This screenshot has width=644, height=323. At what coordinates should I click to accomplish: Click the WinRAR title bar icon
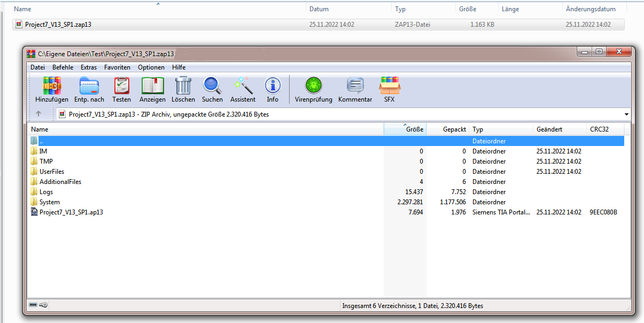31,53
